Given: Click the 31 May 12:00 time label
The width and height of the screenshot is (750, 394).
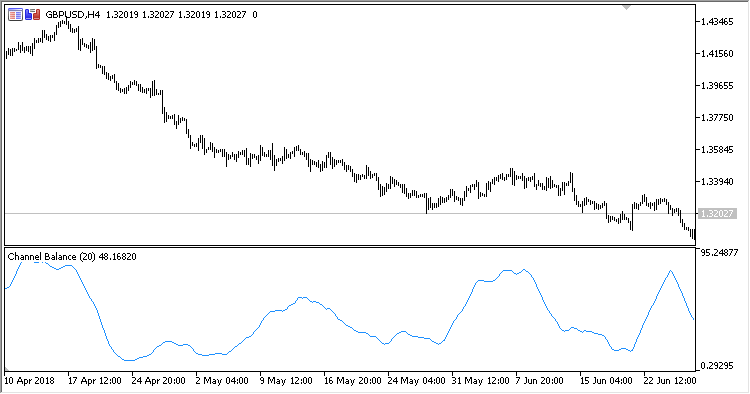Looking at the screenshot, I should pyautogui.click(x=481, y=381).
